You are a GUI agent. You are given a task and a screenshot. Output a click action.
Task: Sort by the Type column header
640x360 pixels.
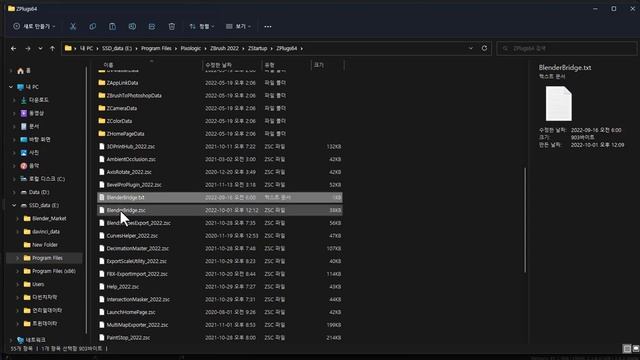pyautogui.click(x=286, y=65)
